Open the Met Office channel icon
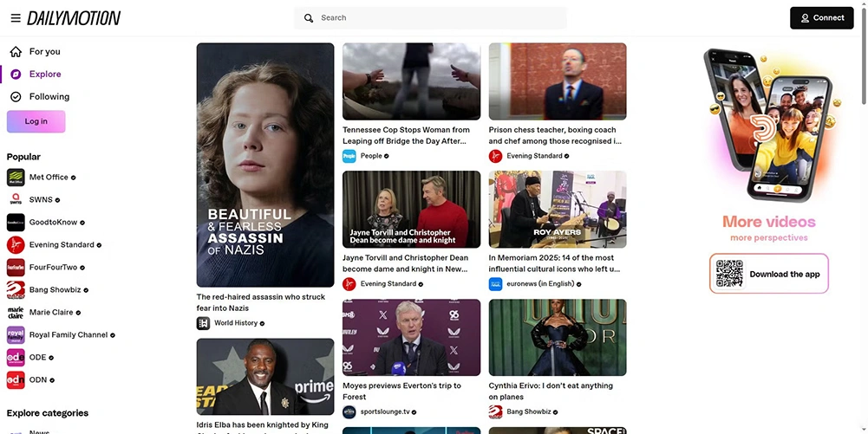Viewport: 868px width, 434px height. pos(16,178)
